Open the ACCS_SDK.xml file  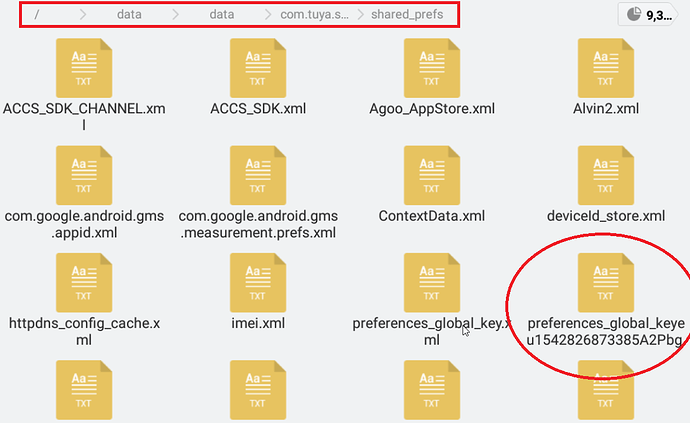pos(258,68)
